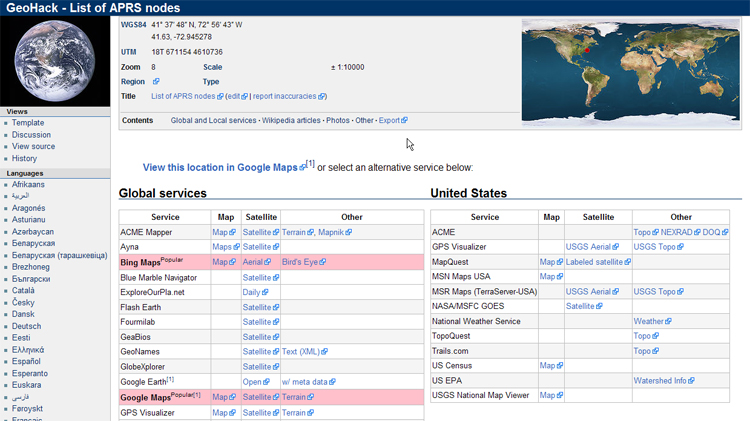This screenshot has width=750, height=421.
Task: Open the page History
Action: [x=25, y=159]
